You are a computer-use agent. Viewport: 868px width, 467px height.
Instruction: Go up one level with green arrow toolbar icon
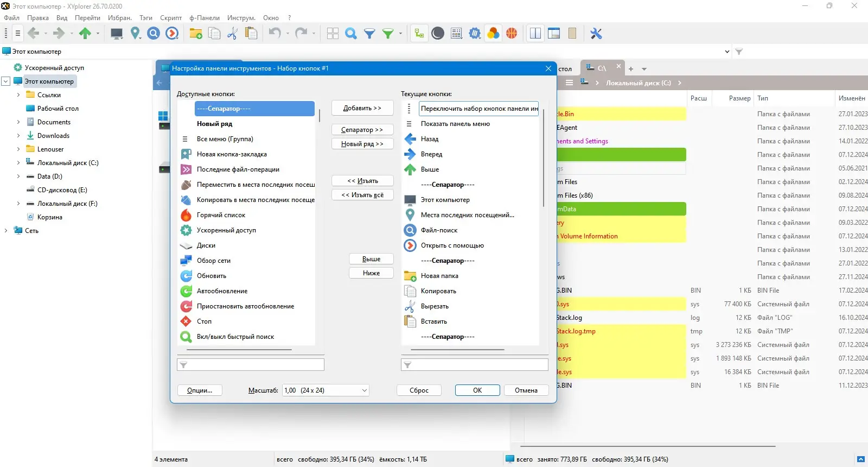pos(85,34)
